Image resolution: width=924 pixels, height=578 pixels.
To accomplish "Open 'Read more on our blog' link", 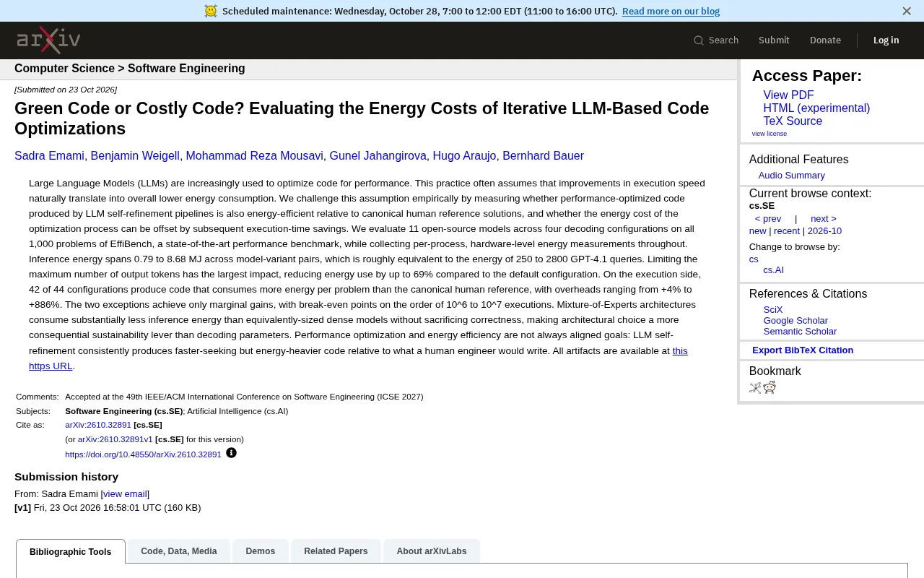I will [671, 11].
